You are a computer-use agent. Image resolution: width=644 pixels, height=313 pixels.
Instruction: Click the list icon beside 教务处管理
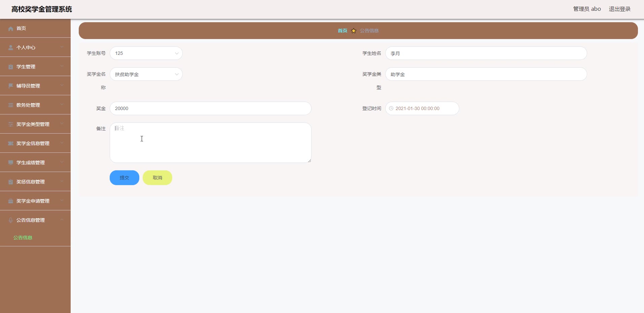tap(11, 105)
